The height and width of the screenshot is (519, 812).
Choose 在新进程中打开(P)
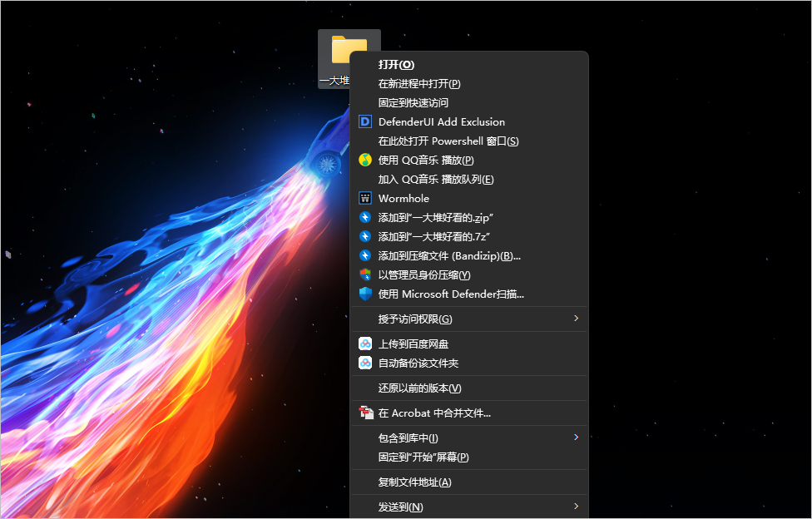469,84
